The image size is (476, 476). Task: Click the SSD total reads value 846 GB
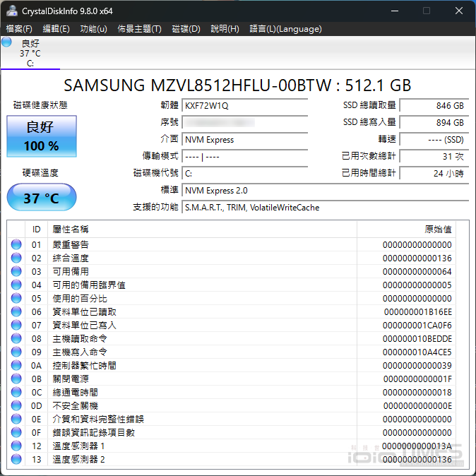tap(434, 106)
